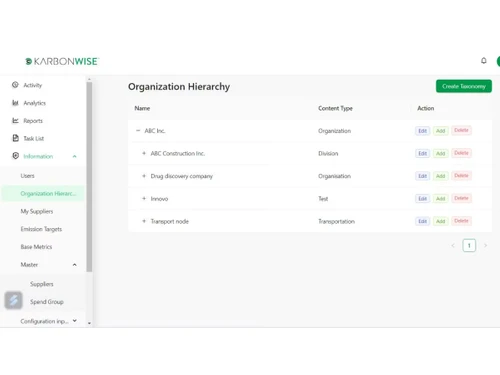Click the Action column header
500x375 pixels.
[x=426, y=108]
